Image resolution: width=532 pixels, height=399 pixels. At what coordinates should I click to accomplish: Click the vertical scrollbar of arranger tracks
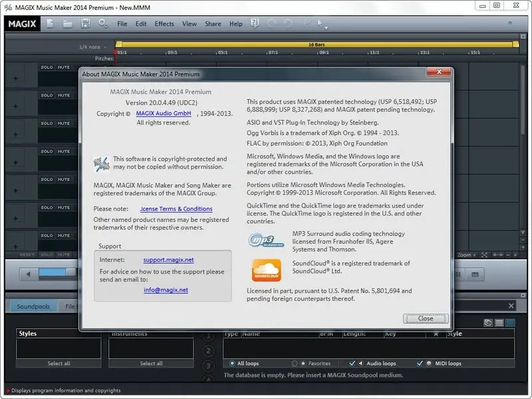(523, 102)
